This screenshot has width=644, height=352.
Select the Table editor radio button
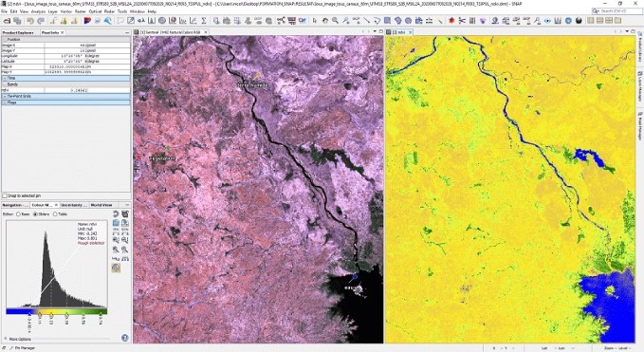click(x=55, y=214)
